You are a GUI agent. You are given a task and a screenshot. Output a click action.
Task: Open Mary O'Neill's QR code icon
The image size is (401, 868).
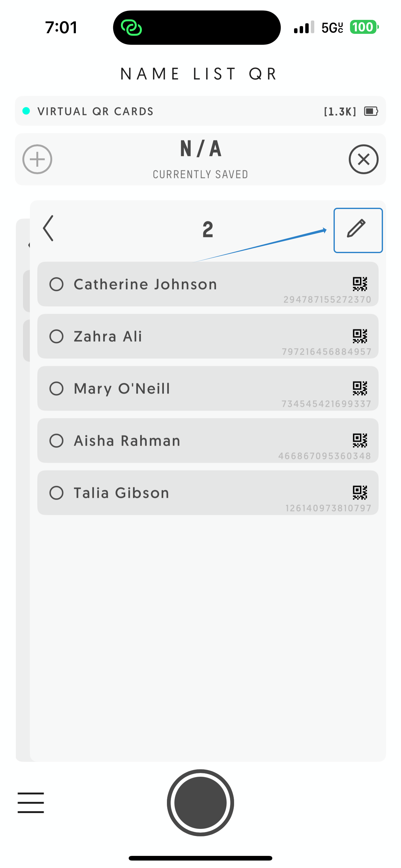point(360,388)
